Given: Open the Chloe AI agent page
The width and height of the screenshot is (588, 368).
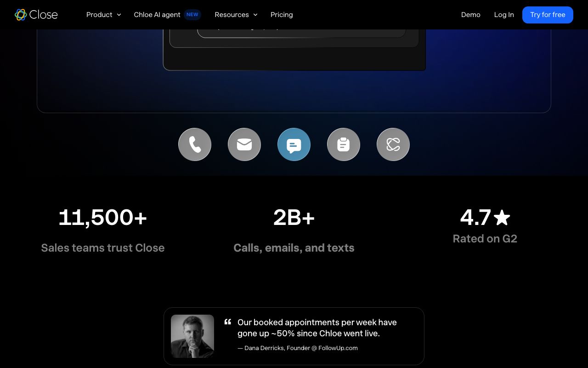Looking at the screenshot, I should (x=157, y=15).
